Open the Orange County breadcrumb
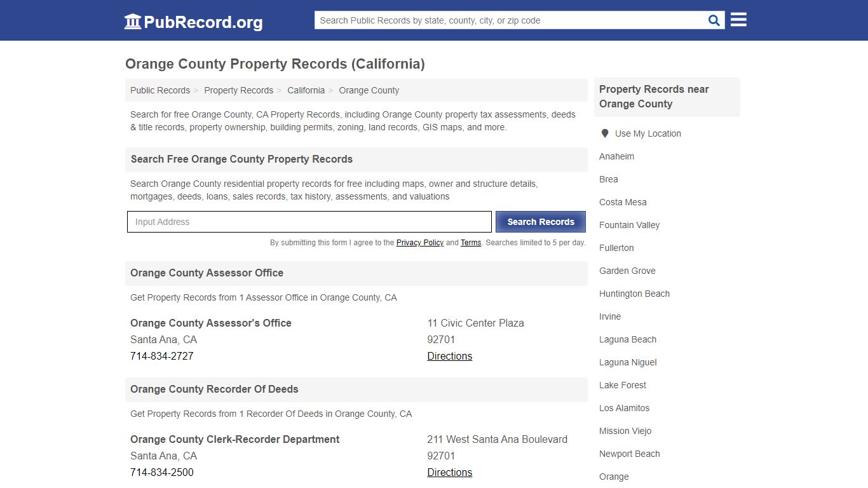This screenshot has height=488, width=868. click(x=369, y=90)
